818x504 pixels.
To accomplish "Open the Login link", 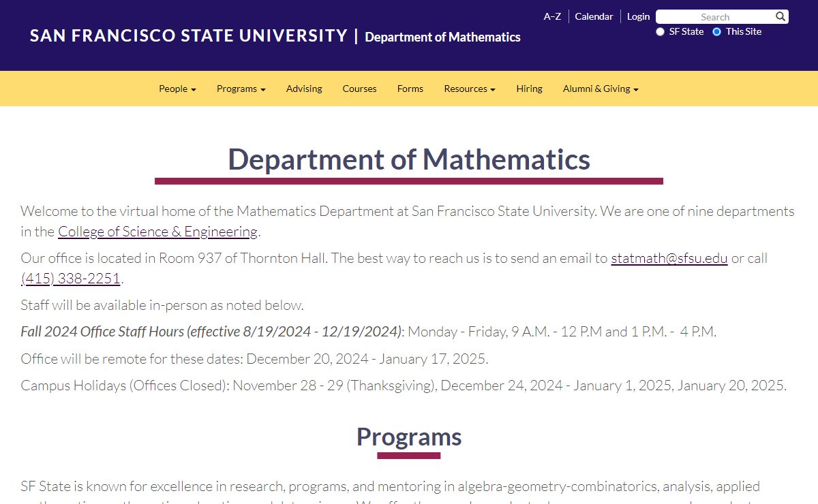I will point(638,16).
